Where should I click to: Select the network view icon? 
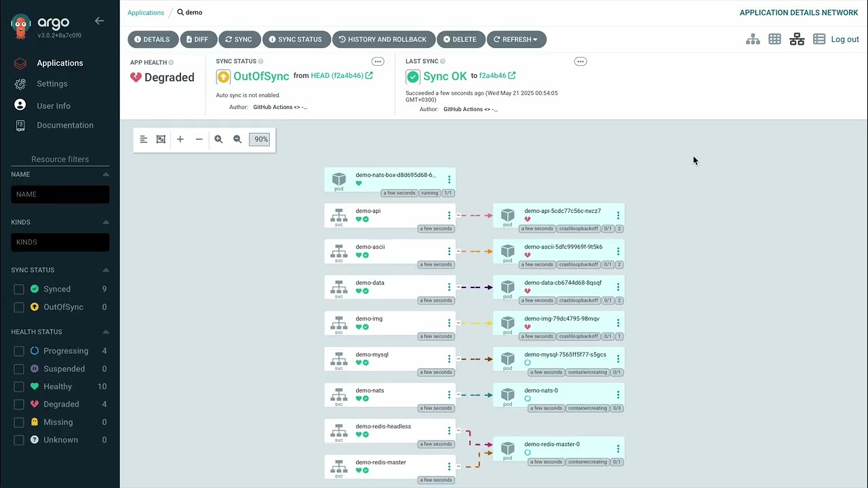797,39
